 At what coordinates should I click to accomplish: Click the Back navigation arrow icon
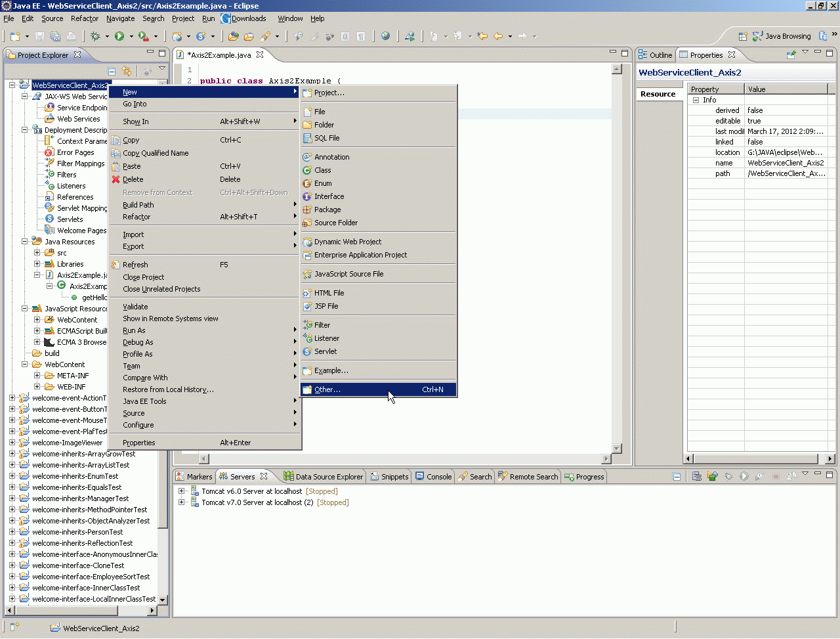(498, 36)
